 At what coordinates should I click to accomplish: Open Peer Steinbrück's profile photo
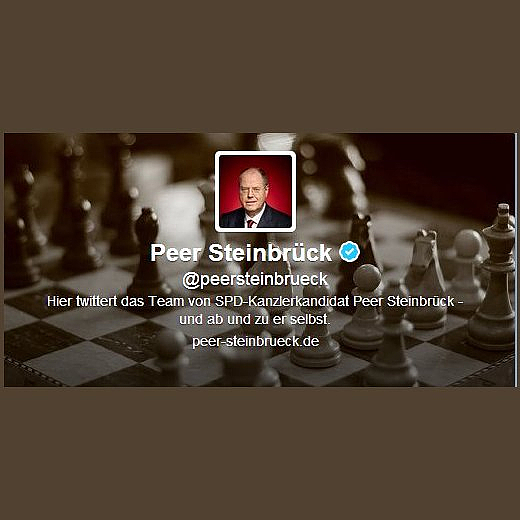(x=255, y=191)
